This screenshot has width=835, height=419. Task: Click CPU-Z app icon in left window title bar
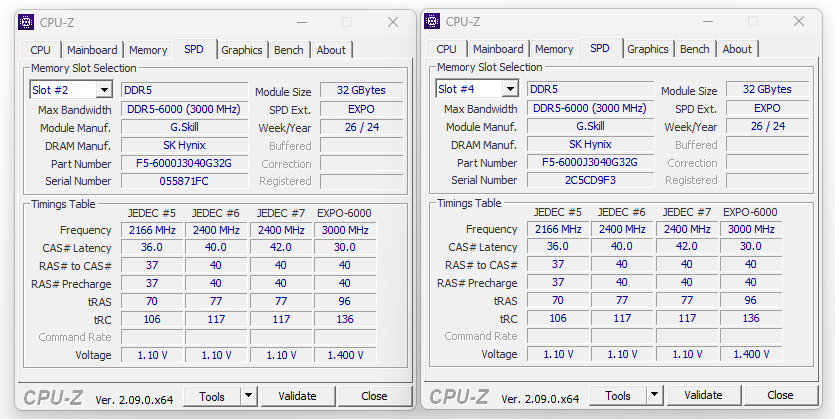pyautogui.click(x=26, y=22)
